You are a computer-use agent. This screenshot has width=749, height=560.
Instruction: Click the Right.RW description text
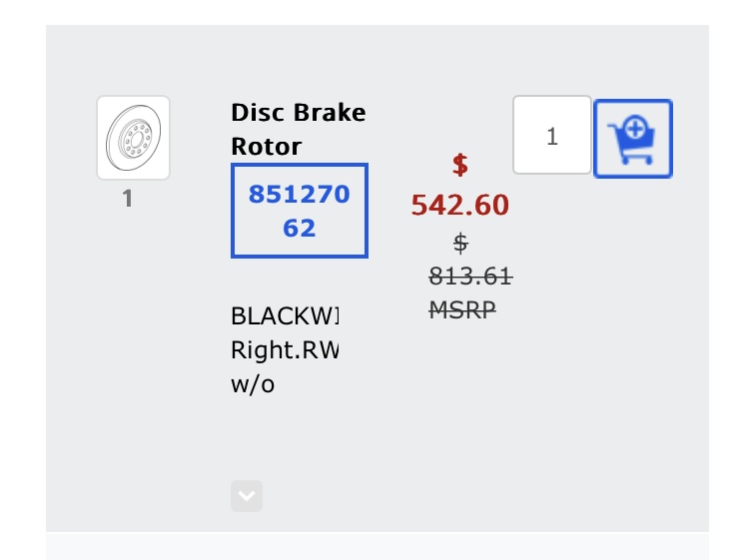pyautogui.click(x=285, y=350)
